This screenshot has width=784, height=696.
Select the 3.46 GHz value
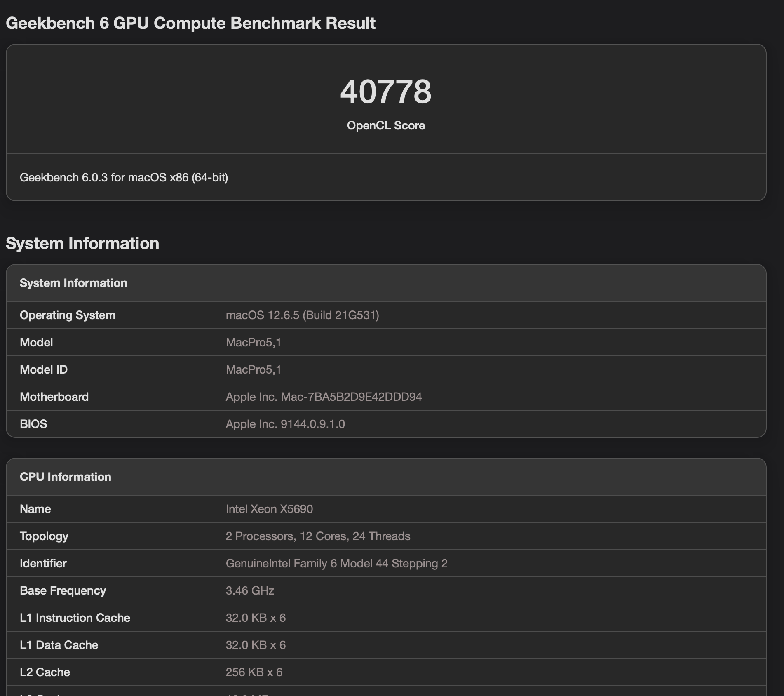coord(250,590)
